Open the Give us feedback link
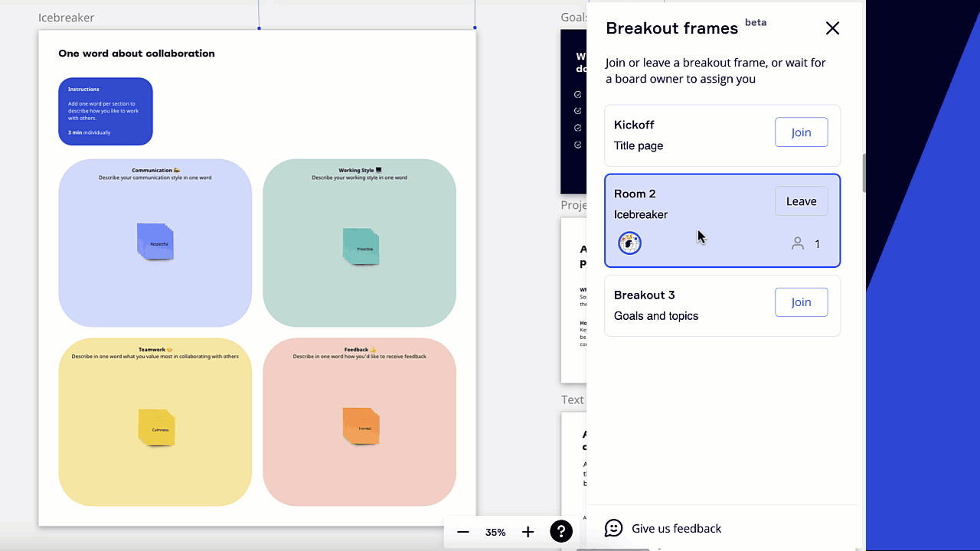This screenshot has height=551, width=980. tap(676, 528)
